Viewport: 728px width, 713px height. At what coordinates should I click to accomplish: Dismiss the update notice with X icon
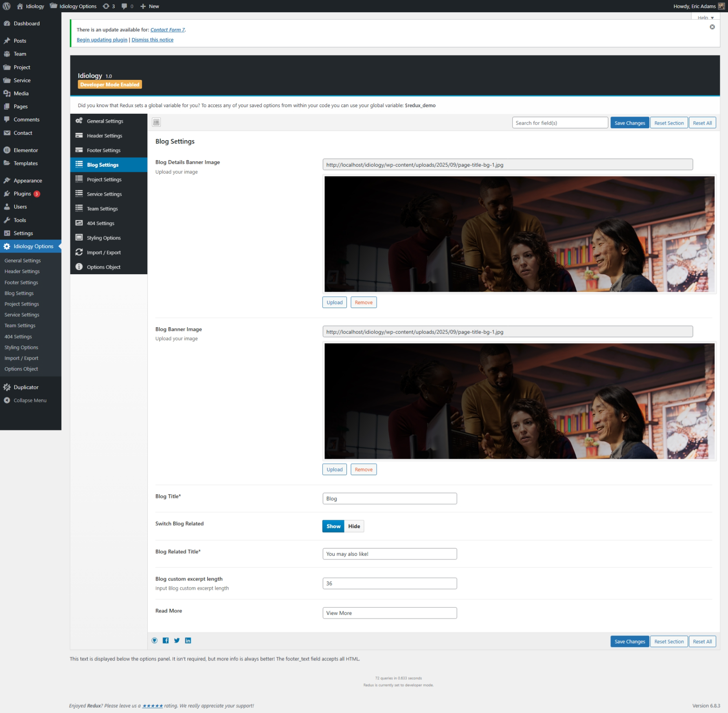point(712,27)
